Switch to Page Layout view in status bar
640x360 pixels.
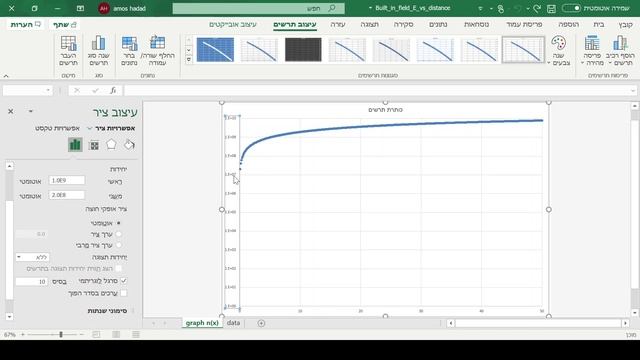116,334
